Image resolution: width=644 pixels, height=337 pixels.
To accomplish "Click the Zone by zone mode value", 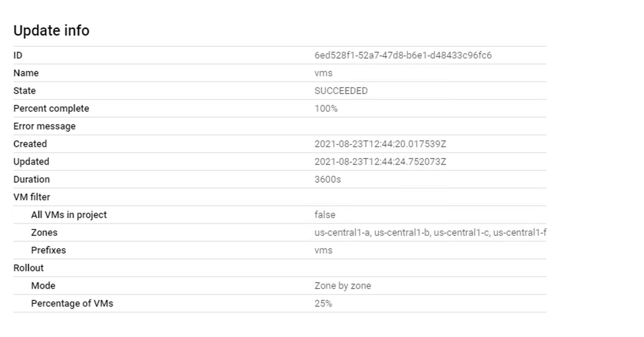I will pyautogui.click(x=343, y=286).
